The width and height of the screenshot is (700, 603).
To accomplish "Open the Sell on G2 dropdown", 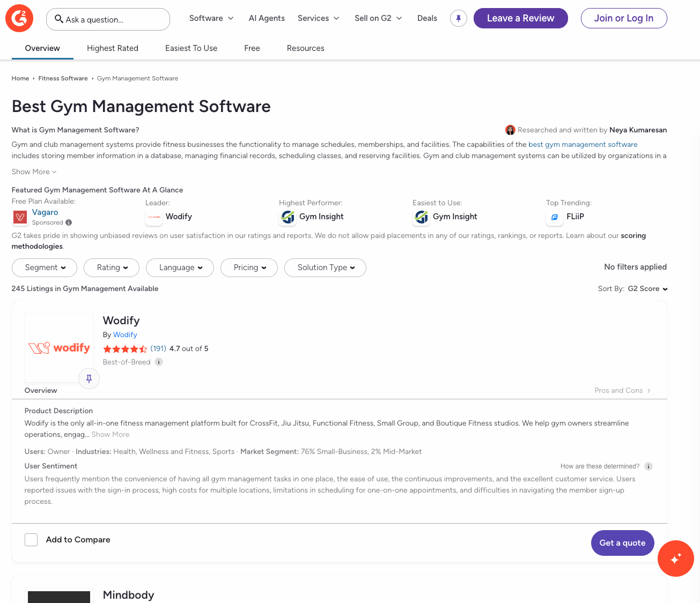I will [x=378, y=18].
